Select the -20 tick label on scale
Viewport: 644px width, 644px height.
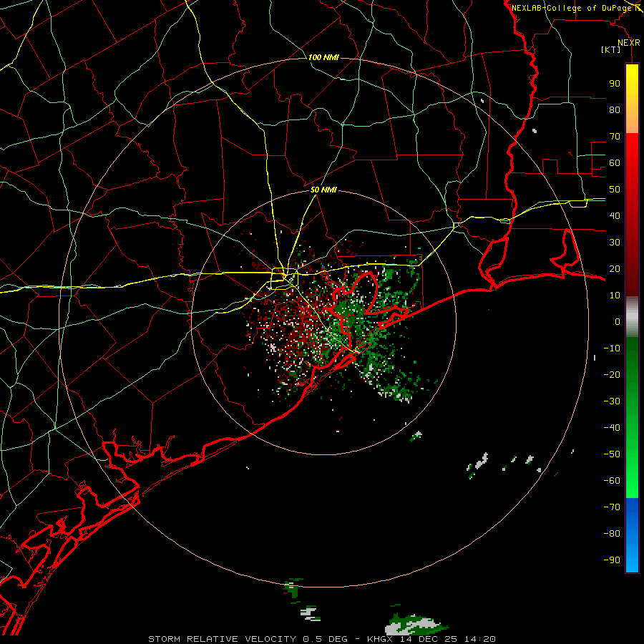coord(612,375)
